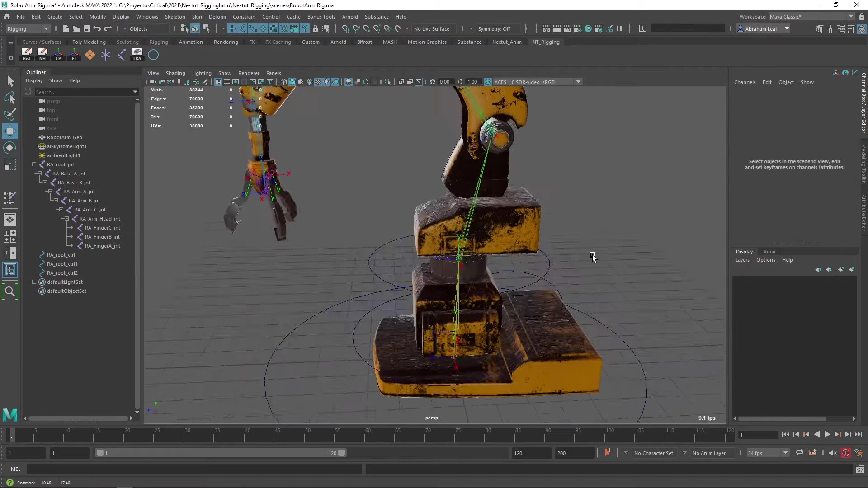Activate the Move tool in toolbox
This screenshot has width=868, height=488.
(x=10, y=131)
